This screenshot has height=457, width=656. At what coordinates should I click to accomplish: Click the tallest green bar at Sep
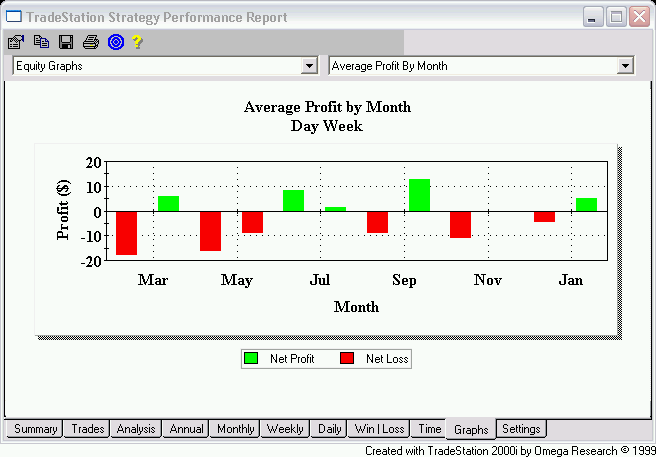pos(419,195)
